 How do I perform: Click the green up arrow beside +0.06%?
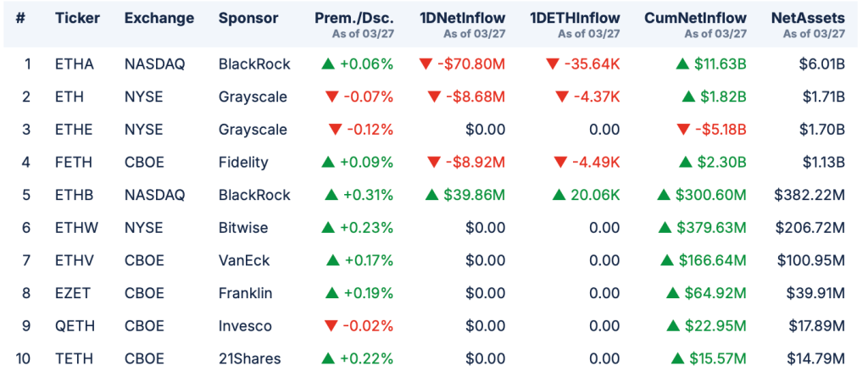coord(329,64)
